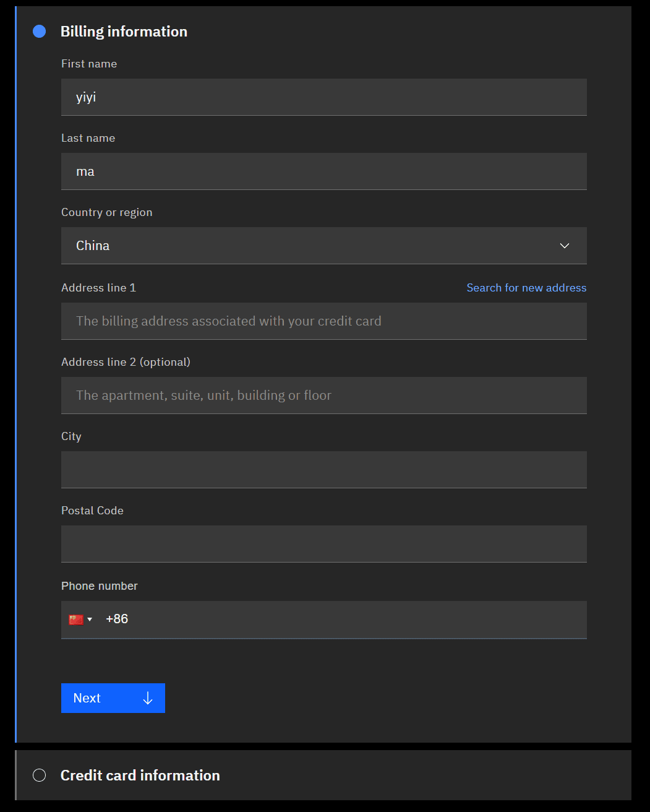Click into the Last name field containing ma
This screenshot has width=650, height=812.
(323, 171)
